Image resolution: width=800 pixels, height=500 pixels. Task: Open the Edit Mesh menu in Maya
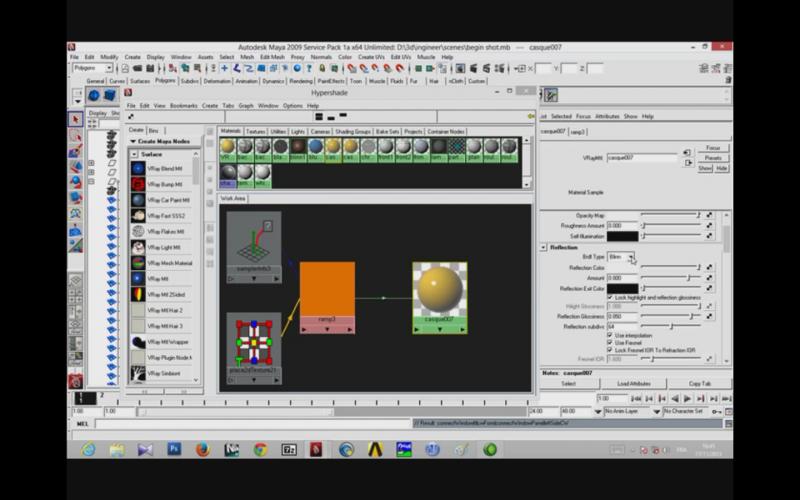click(272, 57)
